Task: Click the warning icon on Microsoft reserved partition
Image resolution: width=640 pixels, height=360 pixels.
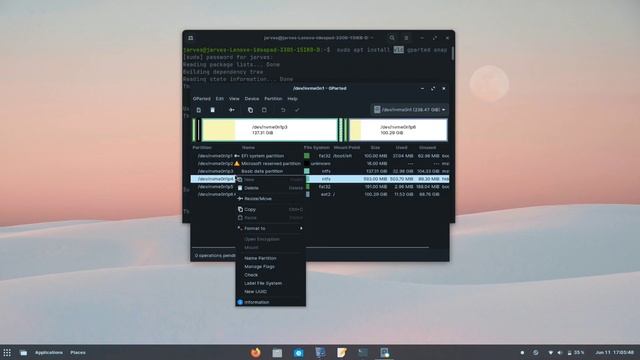Action: coord(237,163)
